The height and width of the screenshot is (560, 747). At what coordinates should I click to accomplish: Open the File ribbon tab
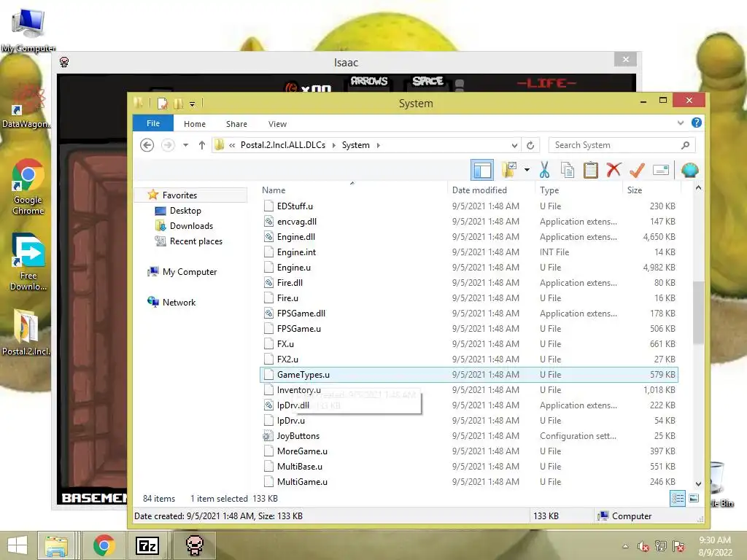[153, 123]
